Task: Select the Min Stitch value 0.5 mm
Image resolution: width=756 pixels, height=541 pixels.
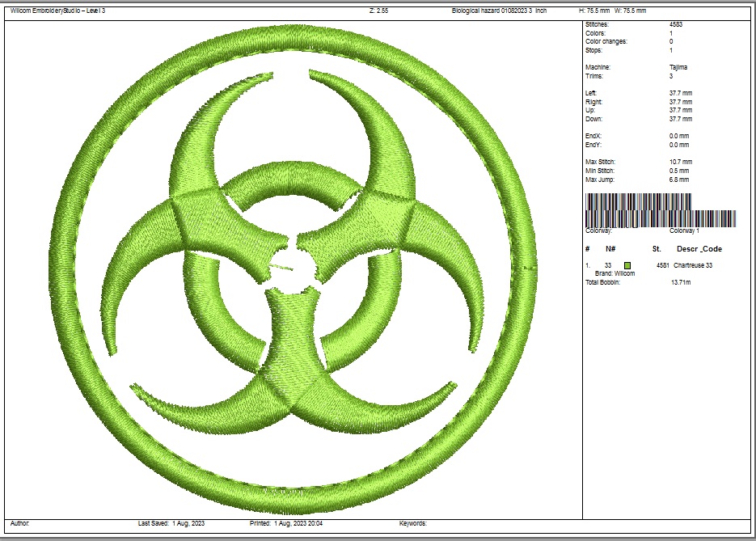Action: (x=679, y=171)
